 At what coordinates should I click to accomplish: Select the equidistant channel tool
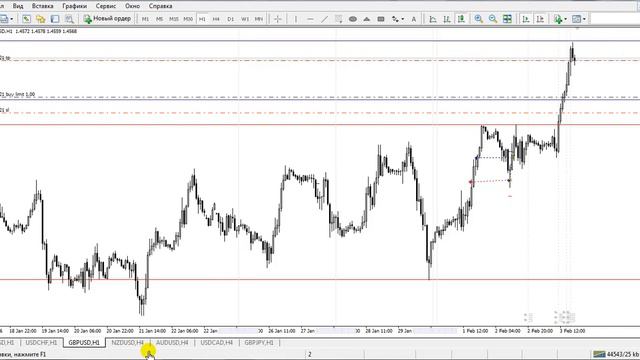tap(338, 19)
